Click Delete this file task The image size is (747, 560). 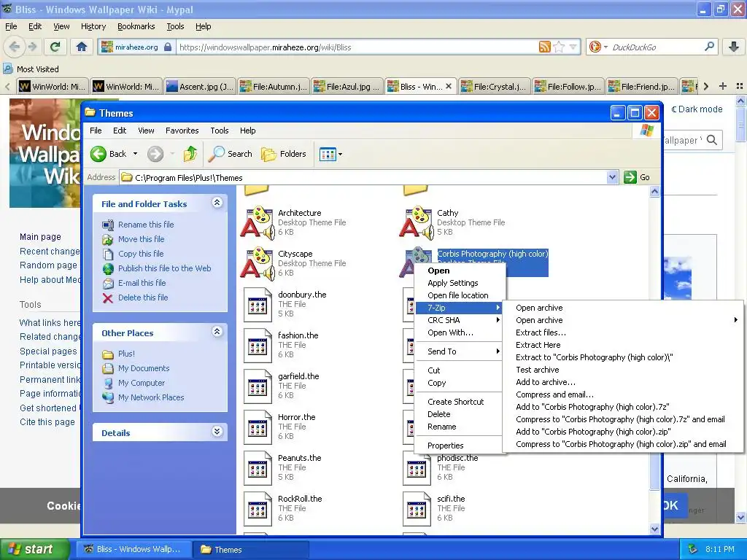(x=143, y=297)
